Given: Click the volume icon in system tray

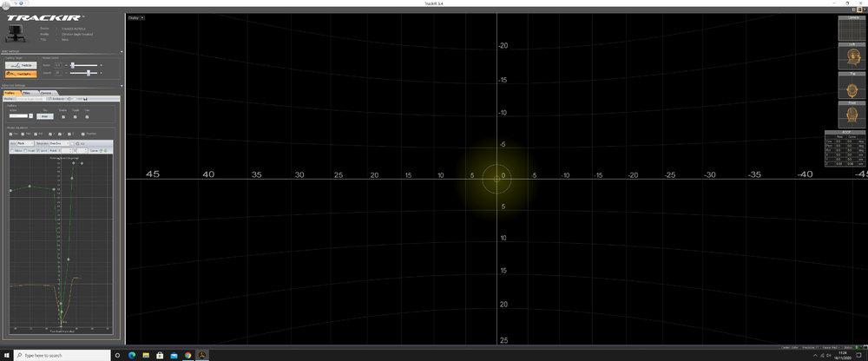Looking at the screenshot, I should 829,355.
